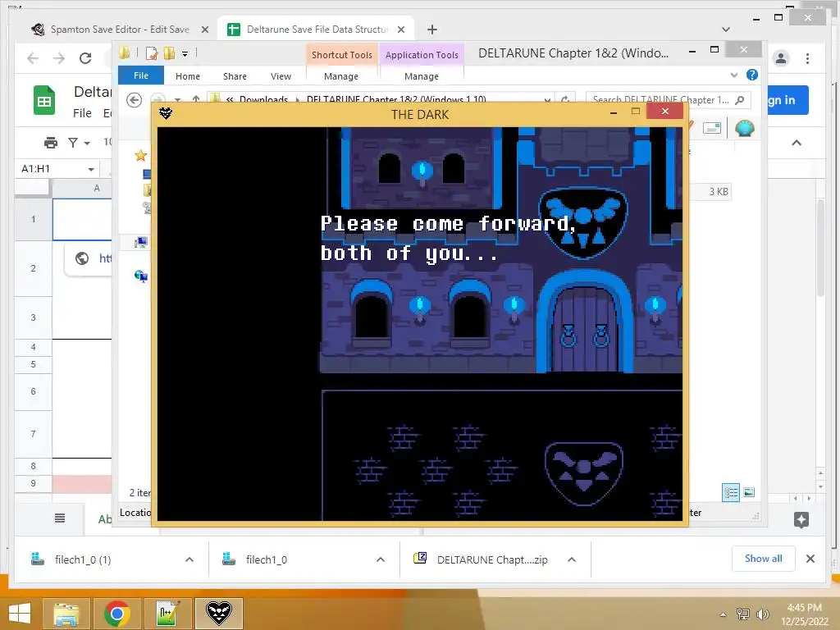Click Explorer new folder quick access icon
The width and height of the screenshot is (840, 630).
pyautogui.click(x=170, y=53)
